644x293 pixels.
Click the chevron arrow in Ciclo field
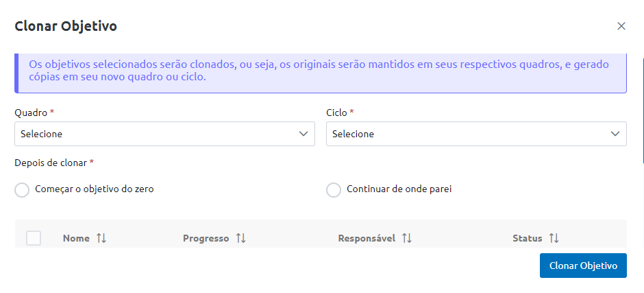pos(616,134)
